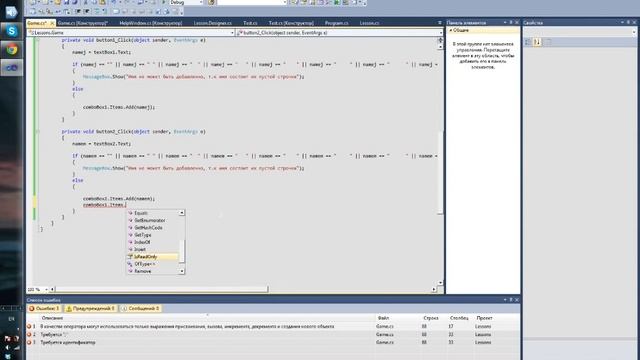
Task: Open the Lesson.cs tab
Action: 369,23
